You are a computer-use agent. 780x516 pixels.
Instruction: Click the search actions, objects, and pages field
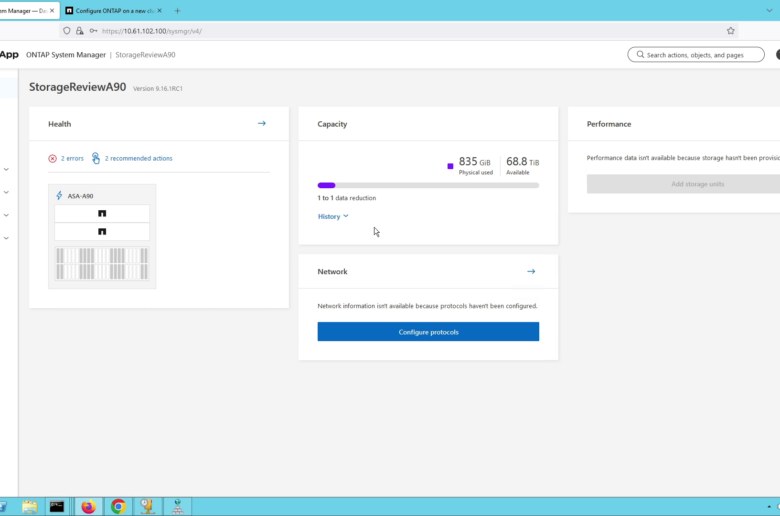pos(696,55)
